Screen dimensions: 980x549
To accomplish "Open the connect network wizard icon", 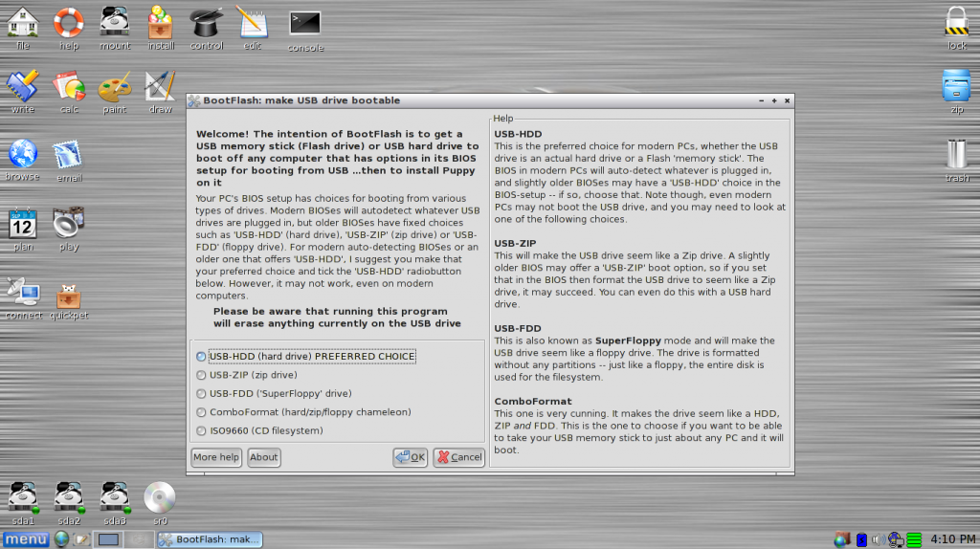I will tap(23, 291).
